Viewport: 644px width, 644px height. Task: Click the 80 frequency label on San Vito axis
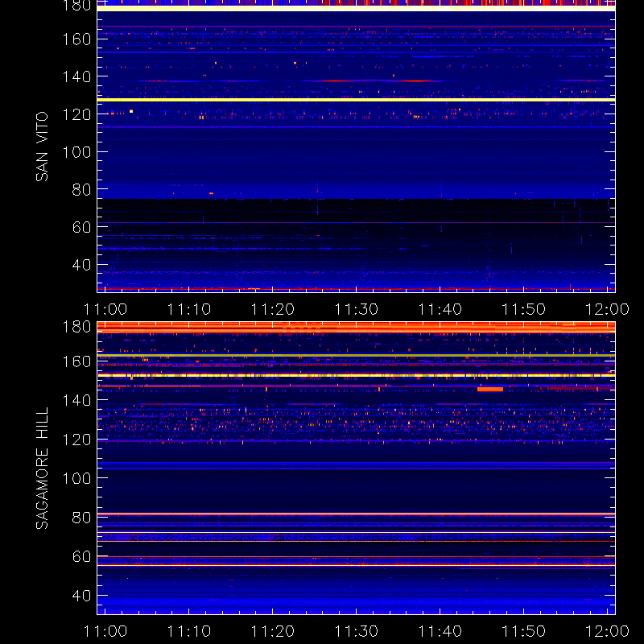(x=81, y=190)
